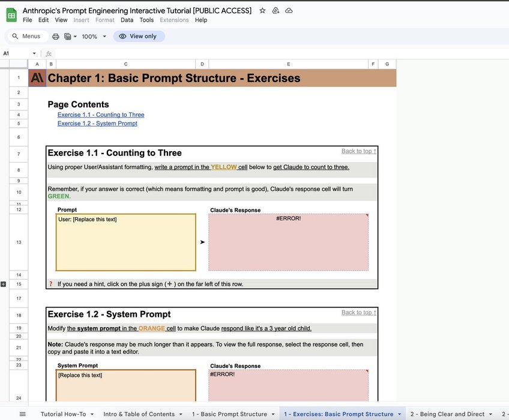Click the print icon in toolbar
This screenshot has width=509, height=420.
click(x=56, y=37)
